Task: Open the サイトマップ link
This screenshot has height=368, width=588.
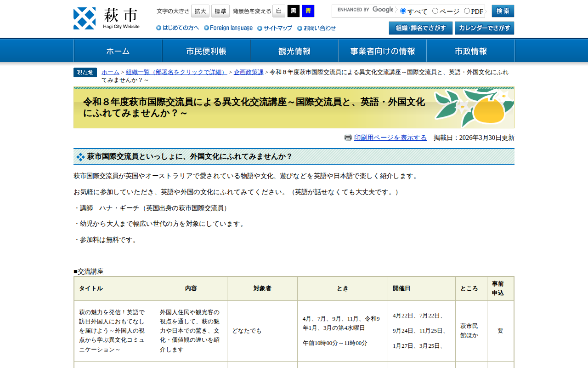Action: [x=275, y=28]
